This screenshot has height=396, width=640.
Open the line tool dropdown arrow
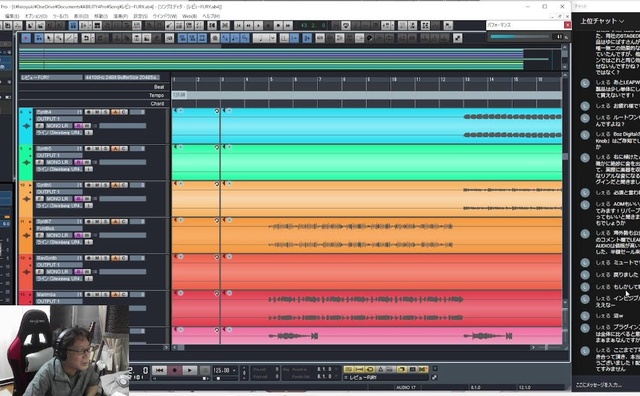coord(76,38)
